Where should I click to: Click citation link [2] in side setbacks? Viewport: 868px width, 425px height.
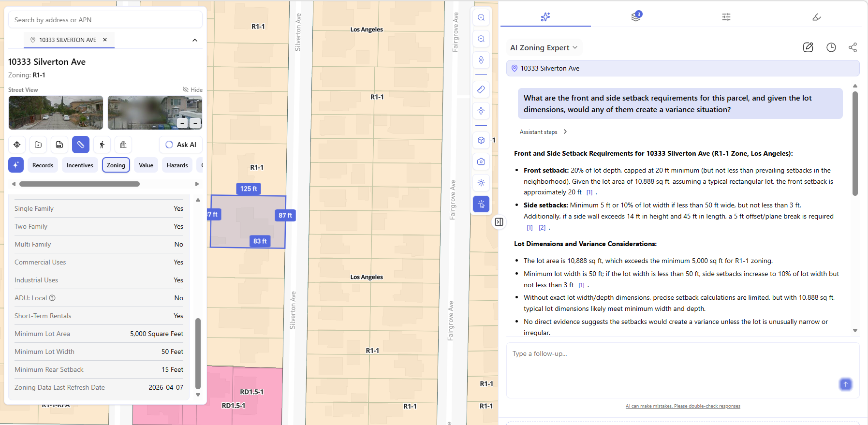pos(542,228)
